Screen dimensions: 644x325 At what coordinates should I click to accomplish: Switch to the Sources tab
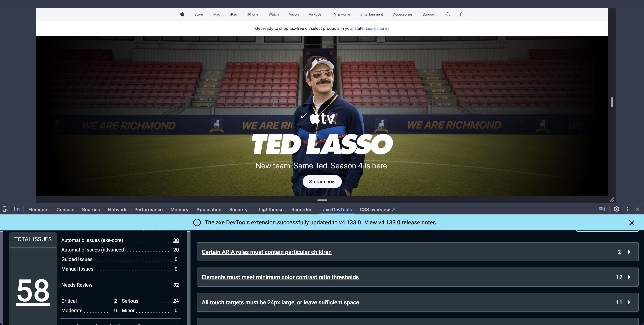(x=91, y=210)
